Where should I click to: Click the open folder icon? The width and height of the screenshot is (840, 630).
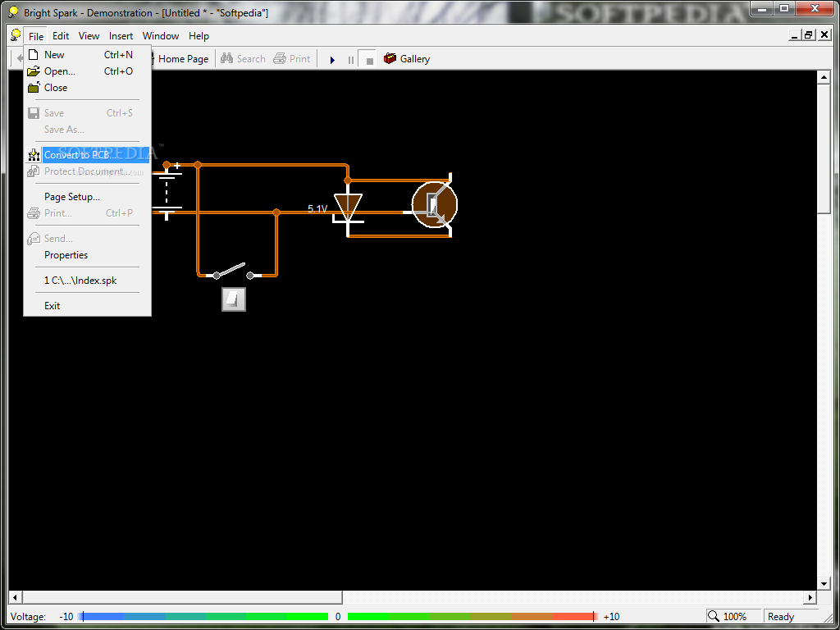33,71
